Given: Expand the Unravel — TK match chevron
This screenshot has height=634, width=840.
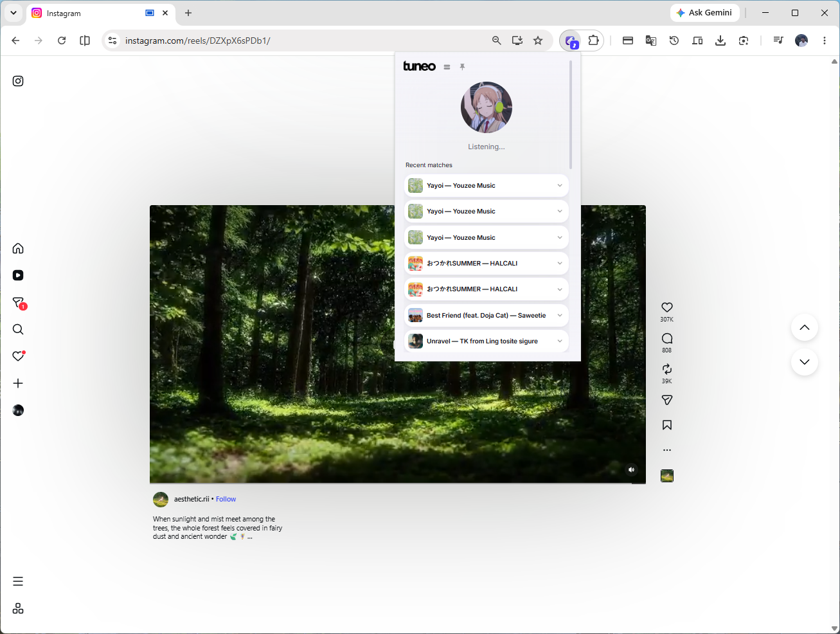Looking at the screenshot, I should [x=560, y=341].
